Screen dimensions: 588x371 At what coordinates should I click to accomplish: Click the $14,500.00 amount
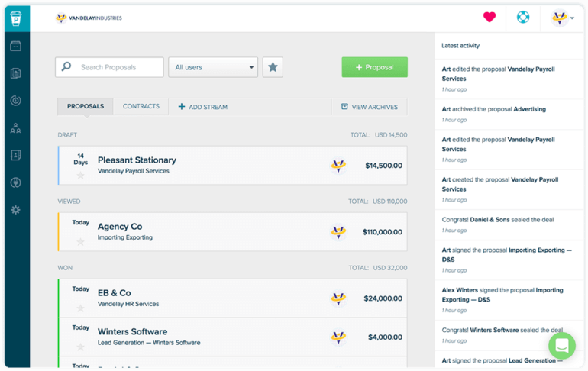tap(383, 166)
